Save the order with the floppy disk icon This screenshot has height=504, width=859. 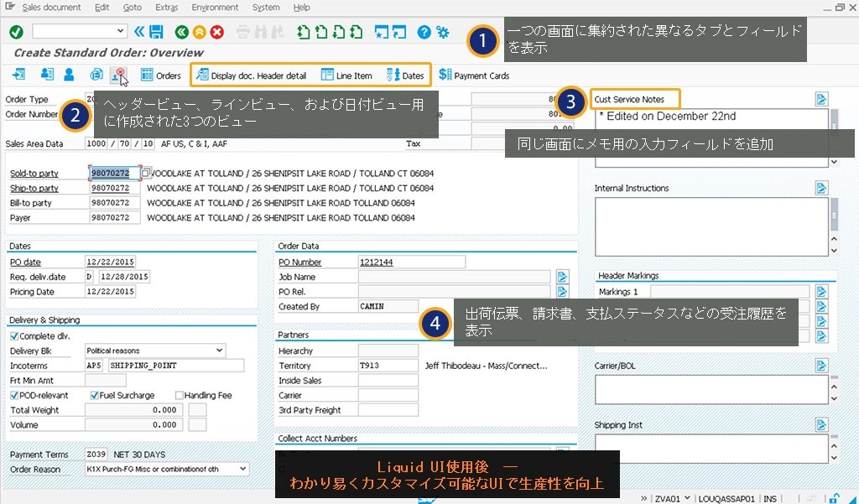tap(156, 32)
